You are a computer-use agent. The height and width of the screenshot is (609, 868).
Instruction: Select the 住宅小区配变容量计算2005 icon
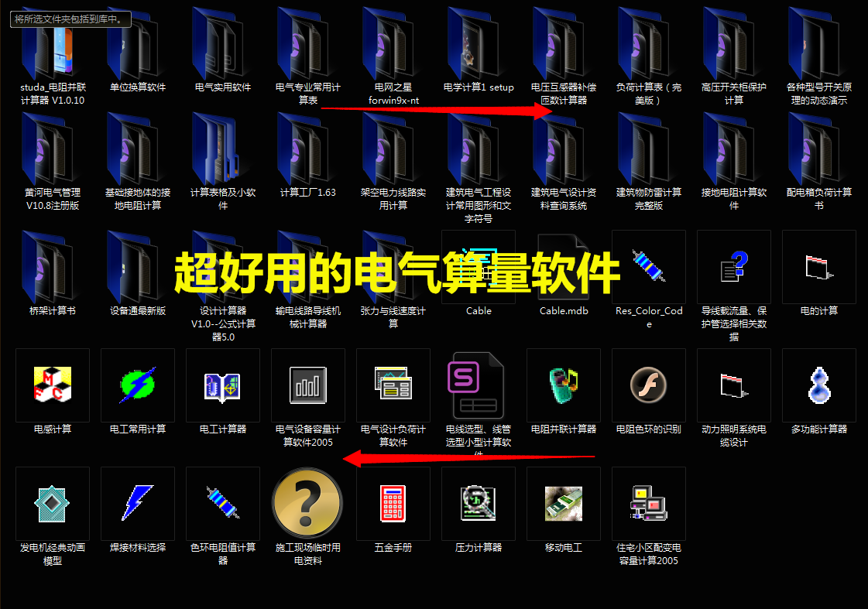(x=649, y=503)
